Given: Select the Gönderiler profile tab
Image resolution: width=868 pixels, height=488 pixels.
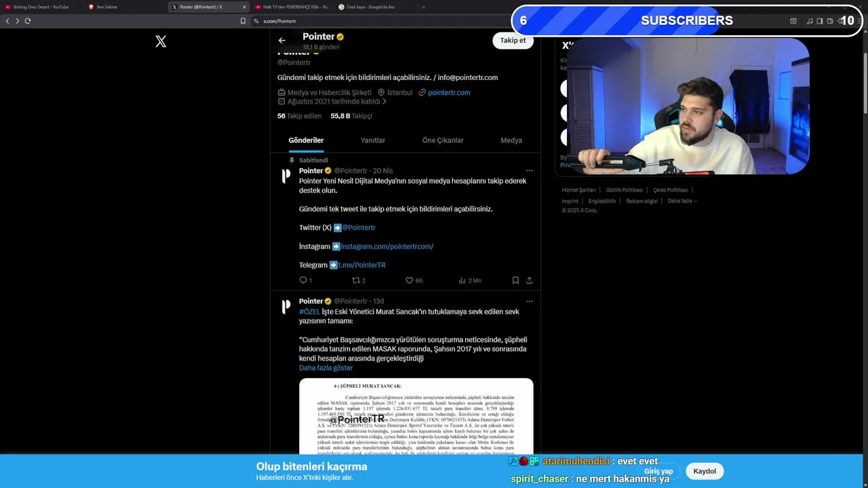Looking at the screenshot, I should [306, 140].
